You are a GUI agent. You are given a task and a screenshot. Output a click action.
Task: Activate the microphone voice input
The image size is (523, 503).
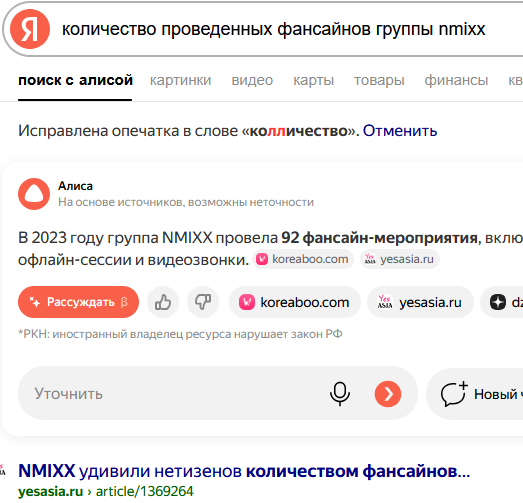[340, 394]
